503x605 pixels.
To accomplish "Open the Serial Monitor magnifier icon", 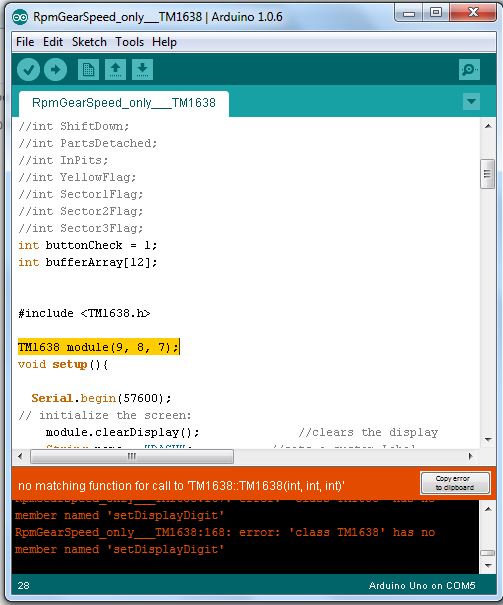I will (x=469, y=69).
